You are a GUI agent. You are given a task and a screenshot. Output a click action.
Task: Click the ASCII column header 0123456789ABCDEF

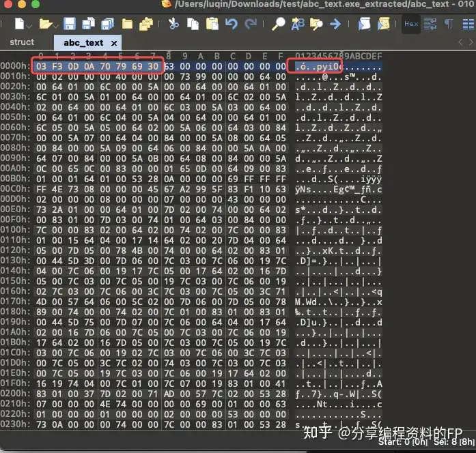click(339, 56)
